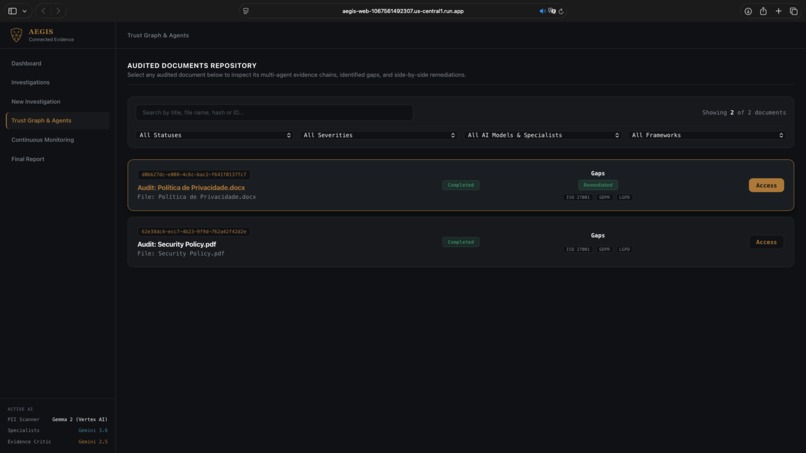Image resolution: width=806 pixels, height=453 pixels.
Task: Open Final Report in sidebar
Action: pyautogui.click(x=28, y=159)
